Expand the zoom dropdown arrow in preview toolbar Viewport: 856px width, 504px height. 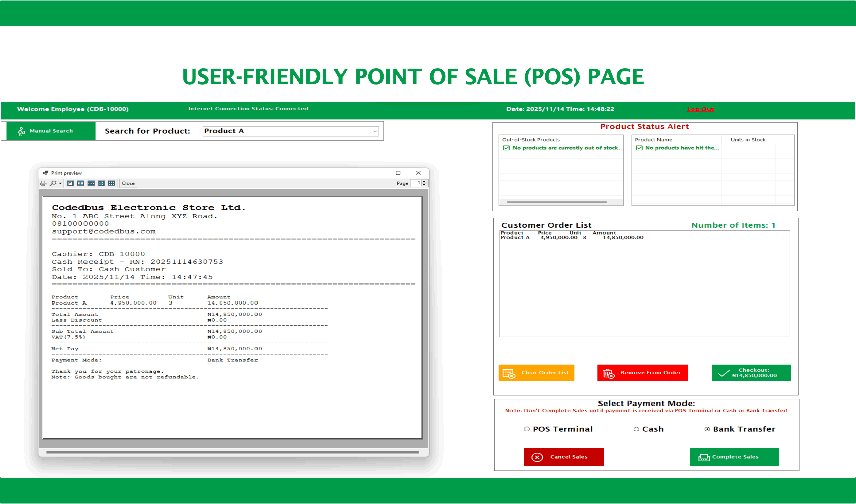point(60,184)
